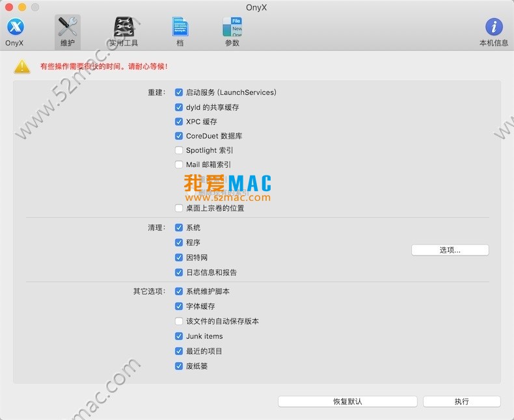
Task: Open the OnyX toolbar icon
Action: 15,32
